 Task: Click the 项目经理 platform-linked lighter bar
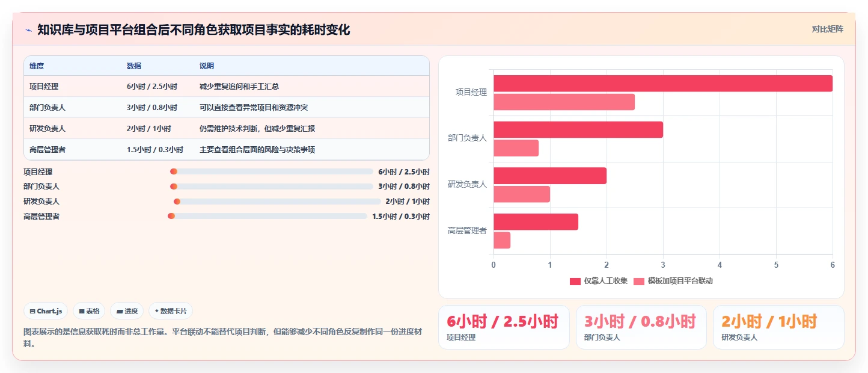(x=564, y=102)
